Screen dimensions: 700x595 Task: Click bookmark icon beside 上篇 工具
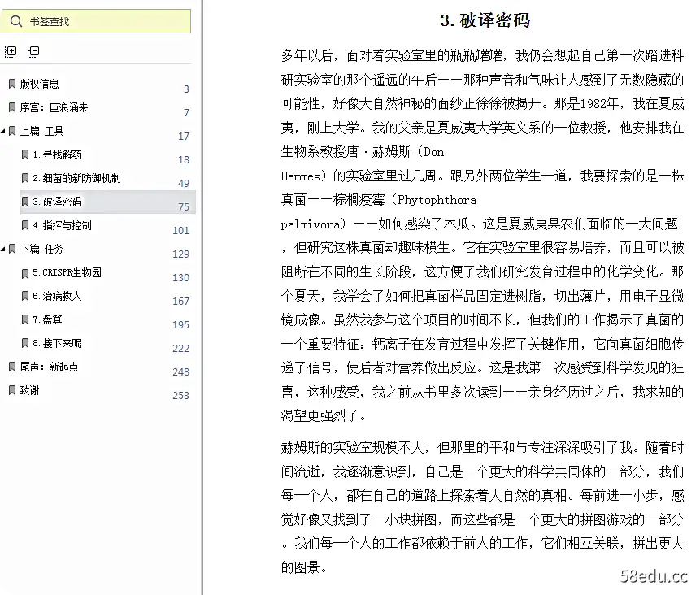coord(12,131)
